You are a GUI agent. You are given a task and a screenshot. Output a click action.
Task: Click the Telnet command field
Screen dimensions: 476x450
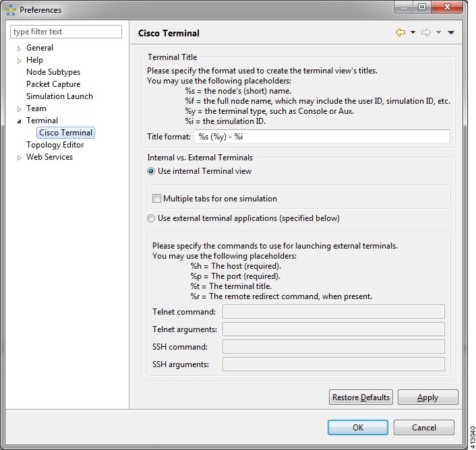pos(334,312)
